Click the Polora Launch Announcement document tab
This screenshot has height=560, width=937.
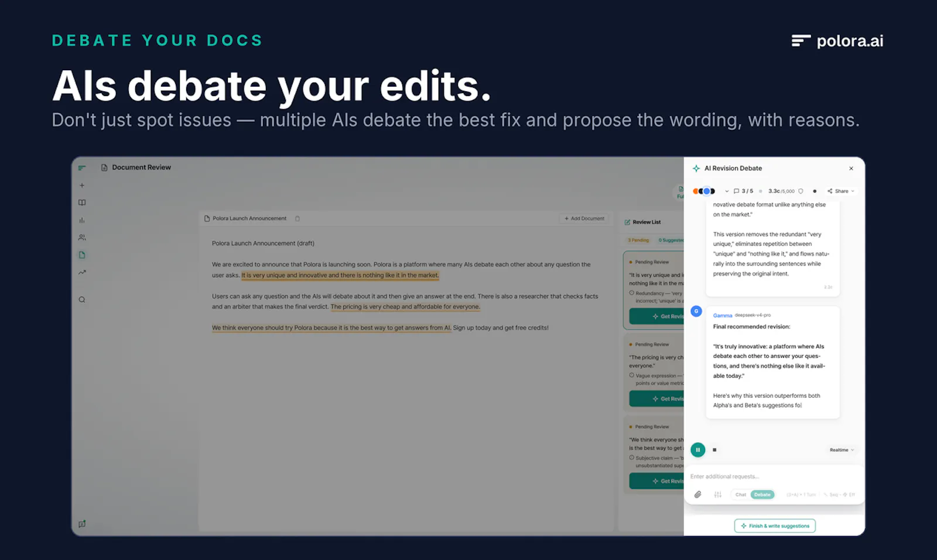pos(245,219)
